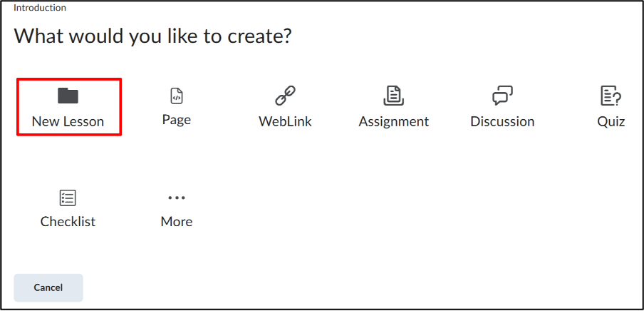Select the Discussion speech bubbles icon
This screenshot has width=644, height=311.
click(502, 96)
